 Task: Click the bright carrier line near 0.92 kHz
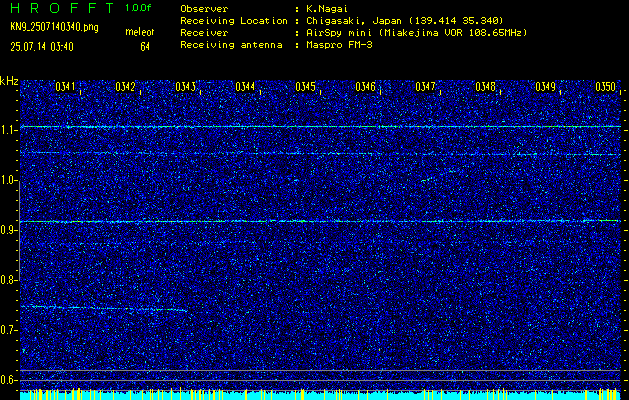tap(321, 221)
